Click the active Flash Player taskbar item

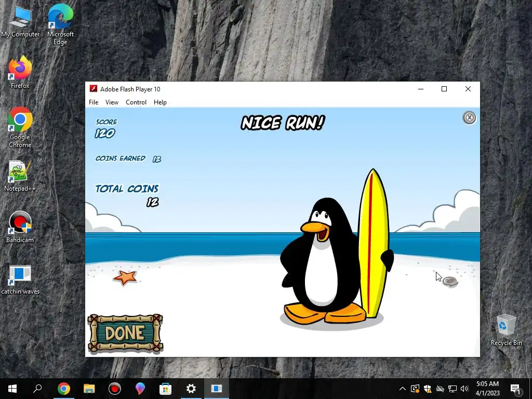(217, 389)
